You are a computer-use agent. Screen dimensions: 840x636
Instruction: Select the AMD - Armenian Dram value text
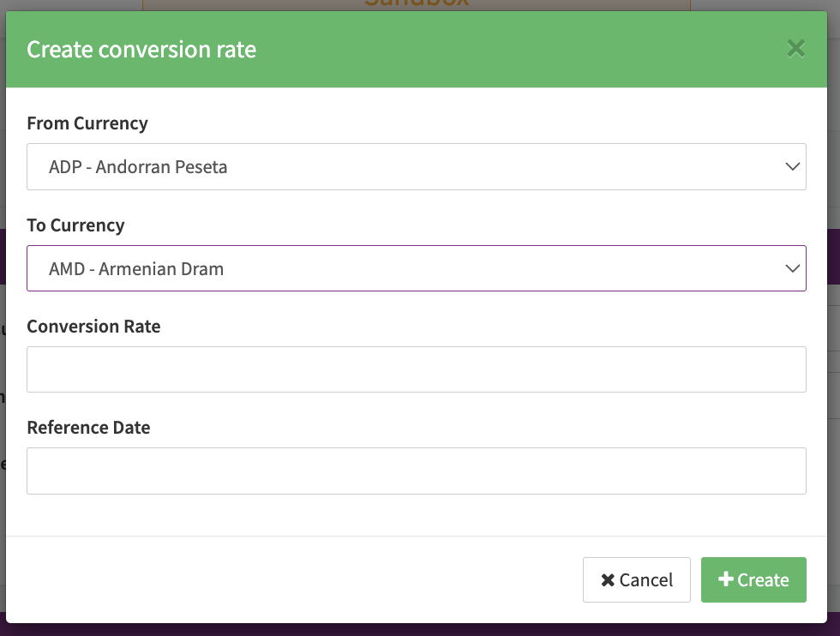(x=136, y=269)
